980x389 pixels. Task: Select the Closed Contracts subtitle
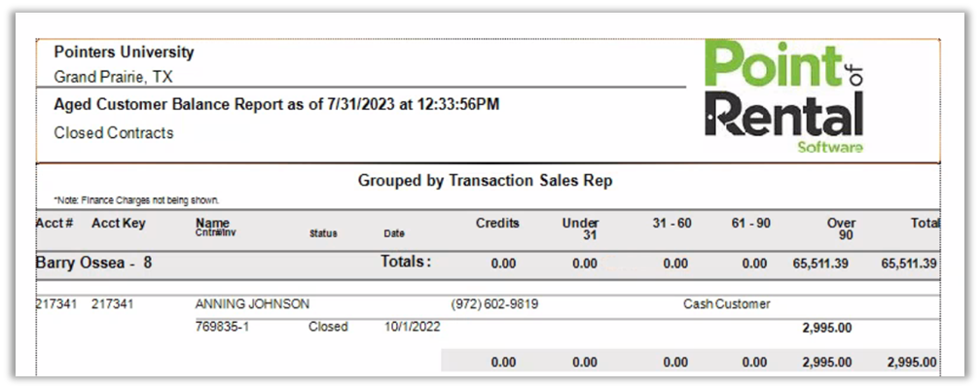coord(114,133)
